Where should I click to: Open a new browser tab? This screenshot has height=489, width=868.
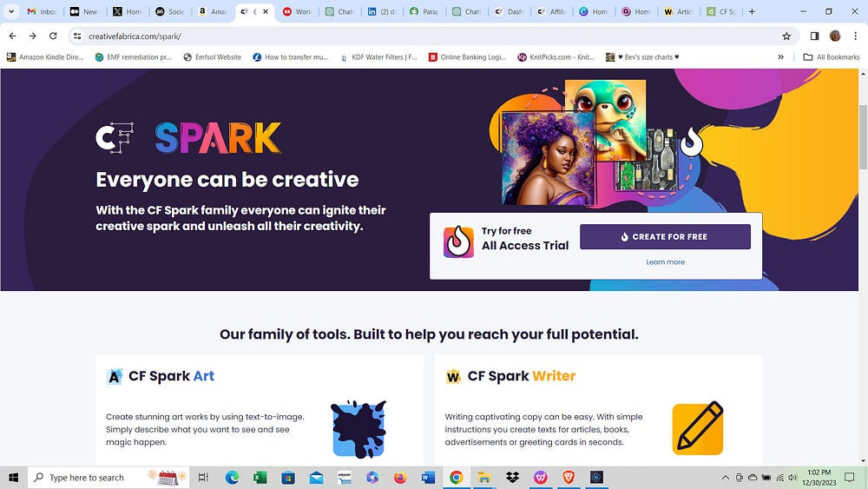[x=752, y=11]
